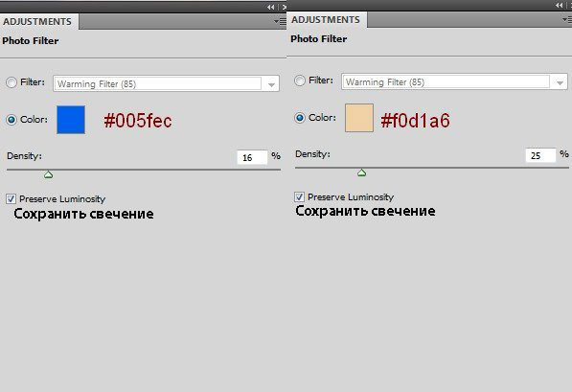Switch to left ADJUSTMENTS tab

(x=37, y=21)
